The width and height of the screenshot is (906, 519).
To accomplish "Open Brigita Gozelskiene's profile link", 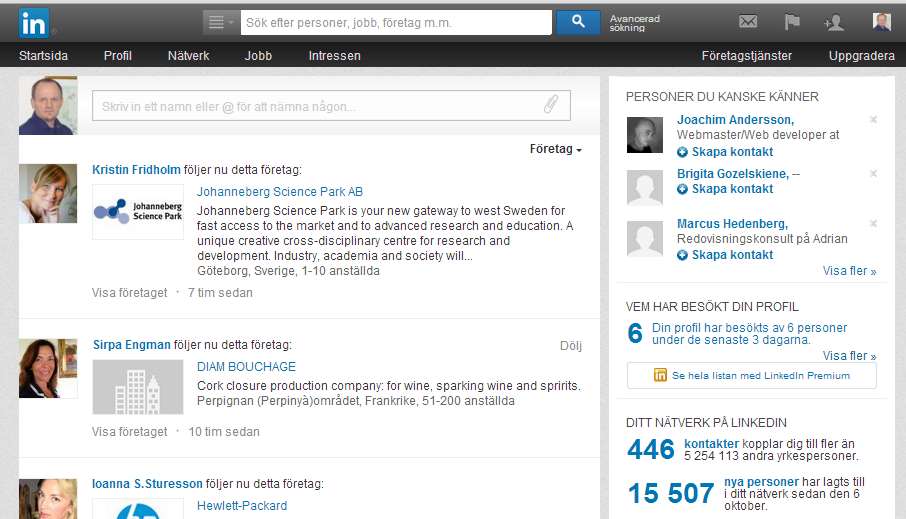I will [x=733, y=174].
